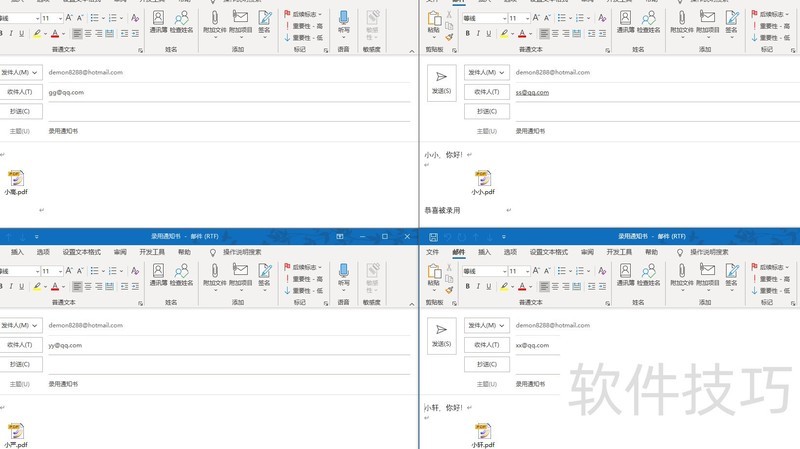Apply highlight color in xx@qq.com window
800x449 pixels.
504,287
